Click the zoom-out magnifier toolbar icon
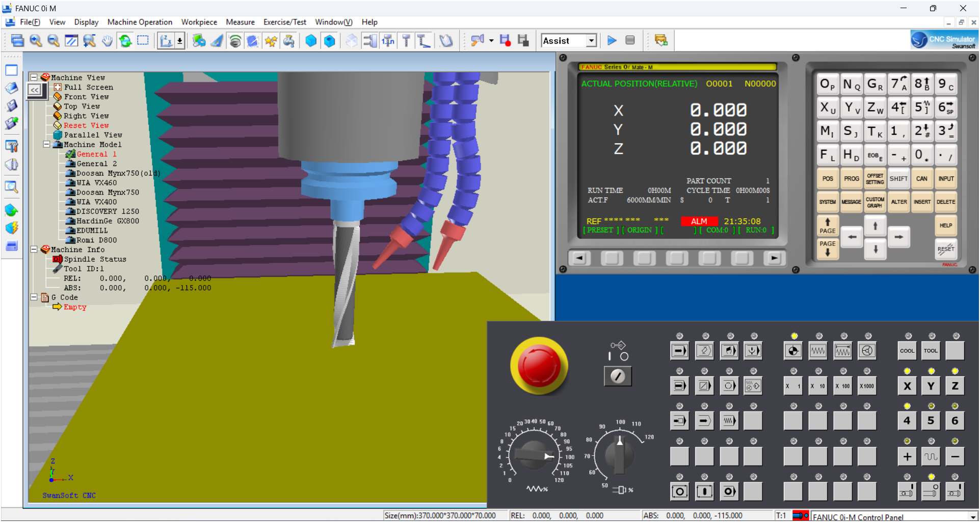 54,41
